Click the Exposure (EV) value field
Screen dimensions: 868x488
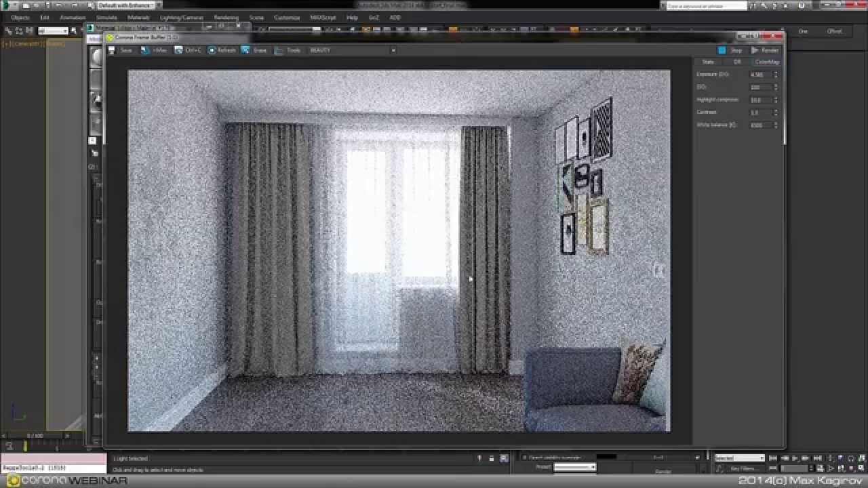point(759,75)
